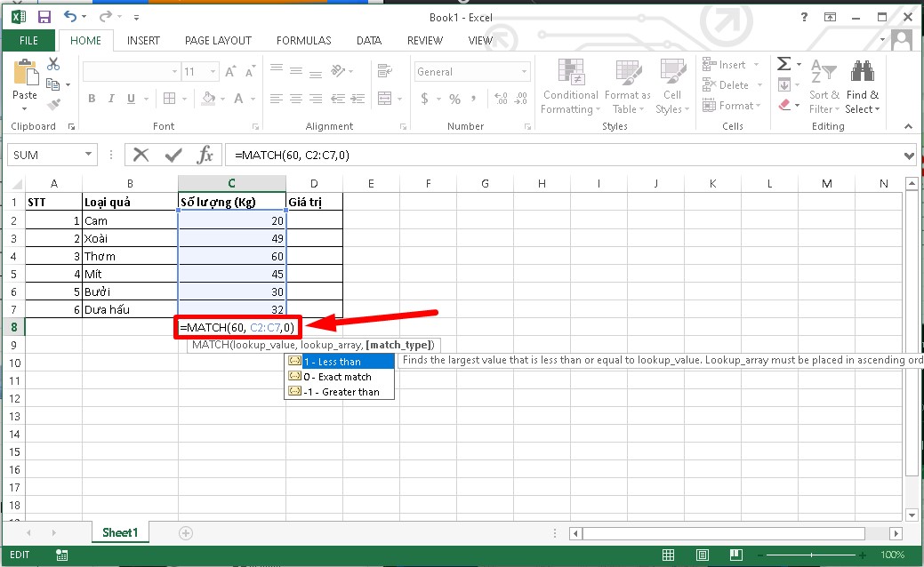
Task: Click the Fill Color bucket icon
Action: 208,99
